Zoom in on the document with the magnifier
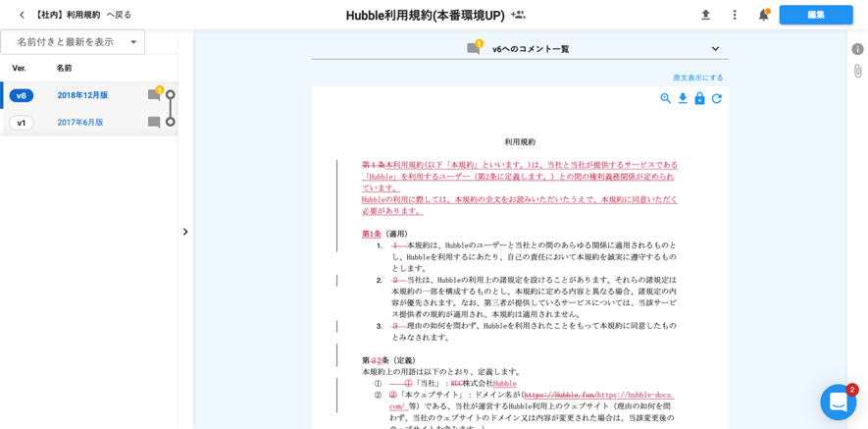The height and width of the screenshot is (429, 868). pos(665,98)
